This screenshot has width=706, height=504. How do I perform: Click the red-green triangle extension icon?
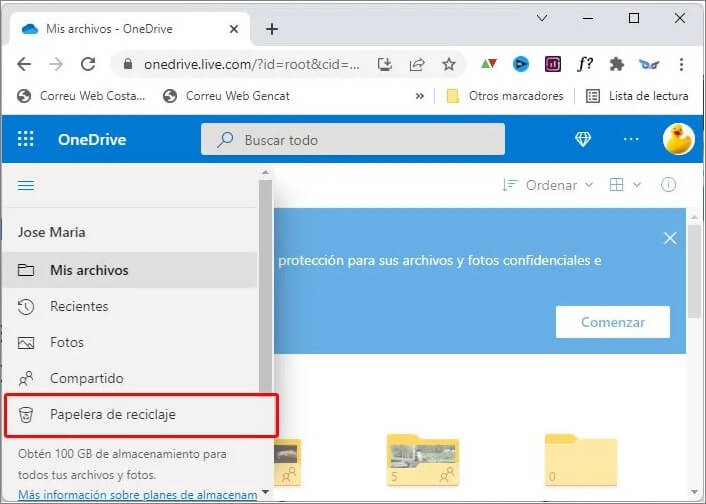click(489, 64)
